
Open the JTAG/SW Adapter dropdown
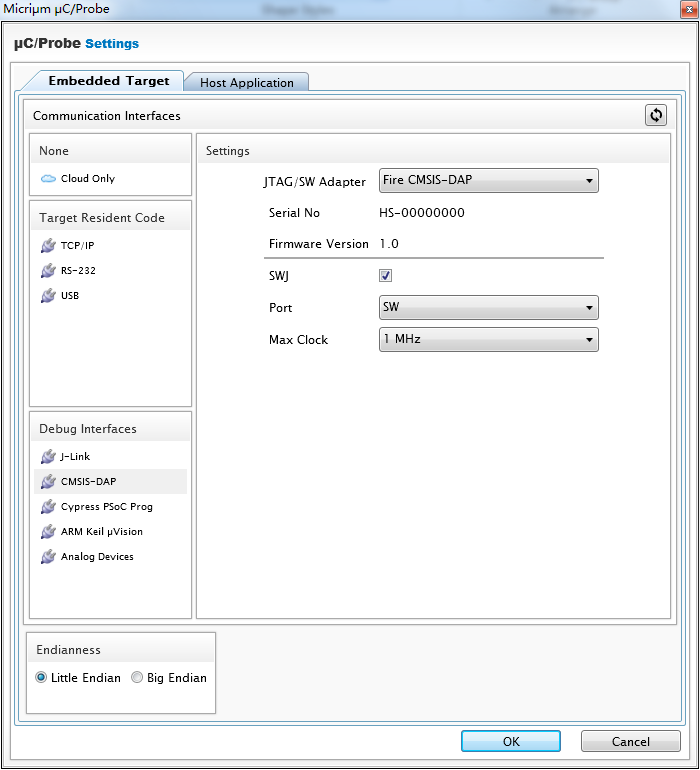489,181
